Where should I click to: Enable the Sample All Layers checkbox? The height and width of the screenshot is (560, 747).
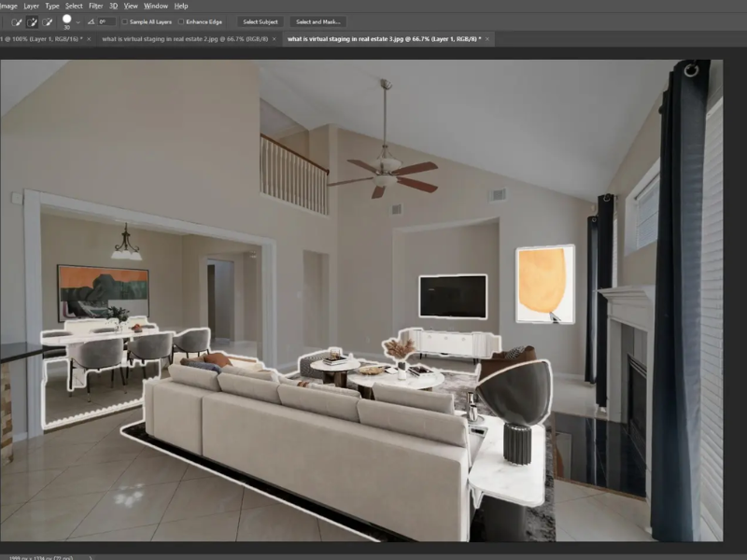coord(125,21)
